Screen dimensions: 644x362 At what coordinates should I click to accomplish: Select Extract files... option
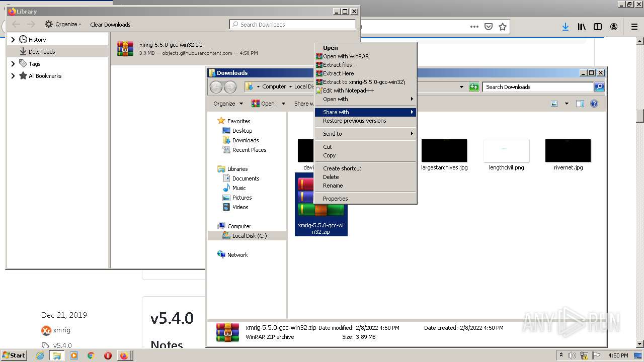(365, 65)
